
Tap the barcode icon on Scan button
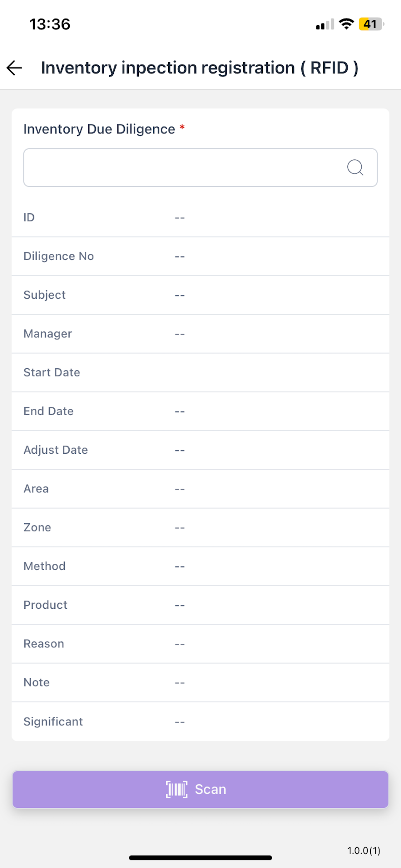(x=177, y=789)
